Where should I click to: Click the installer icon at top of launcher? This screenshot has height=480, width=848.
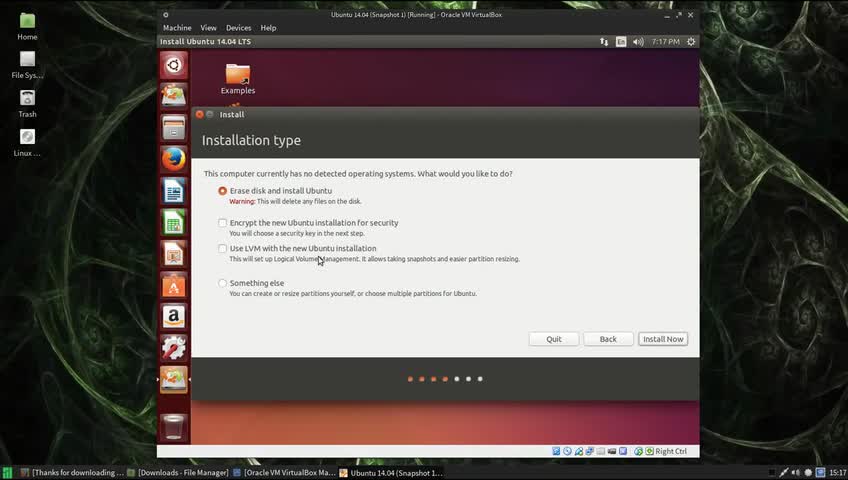(x=174, y=96)
